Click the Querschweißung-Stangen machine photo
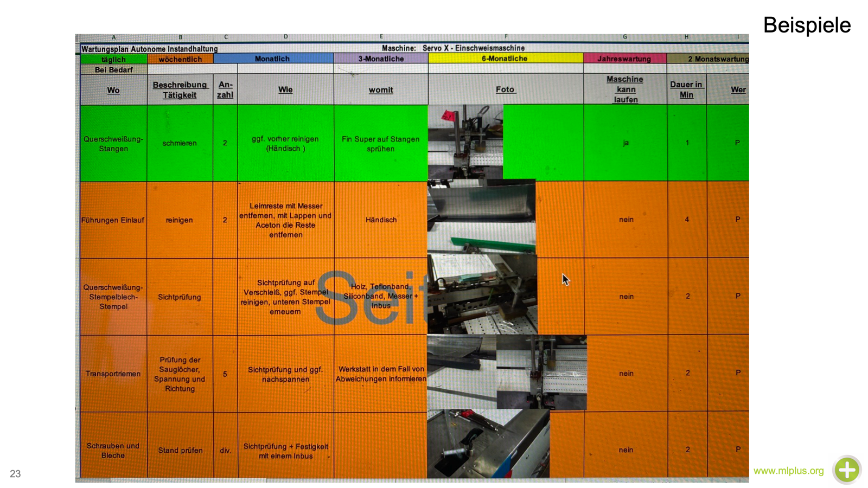868x488 pixels. (x=465, y=142)
